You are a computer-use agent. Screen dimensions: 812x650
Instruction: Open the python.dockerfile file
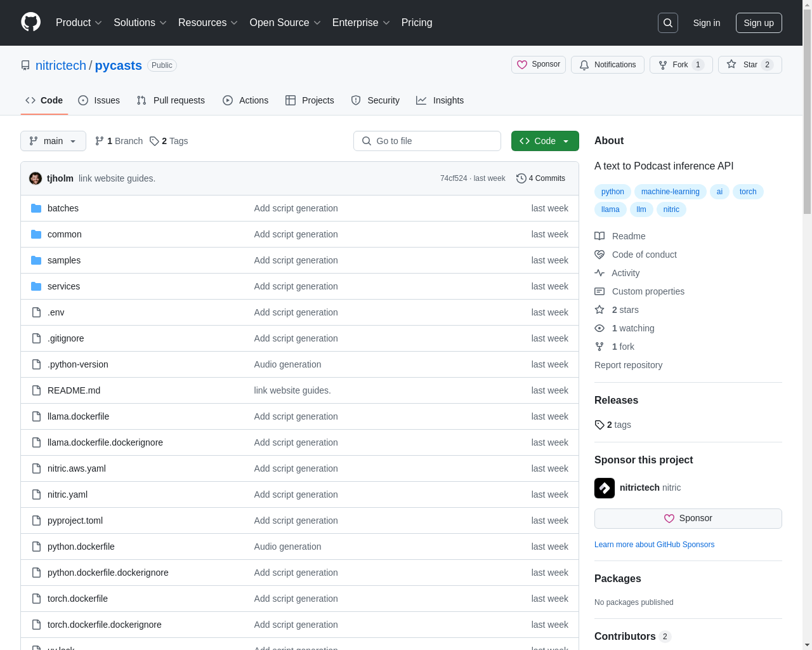81,547
